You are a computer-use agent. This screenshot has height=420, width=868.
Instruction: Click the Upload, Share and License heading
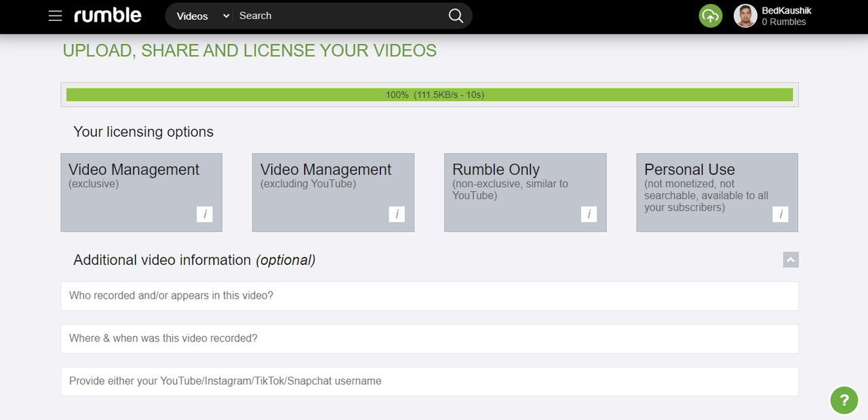250,51
